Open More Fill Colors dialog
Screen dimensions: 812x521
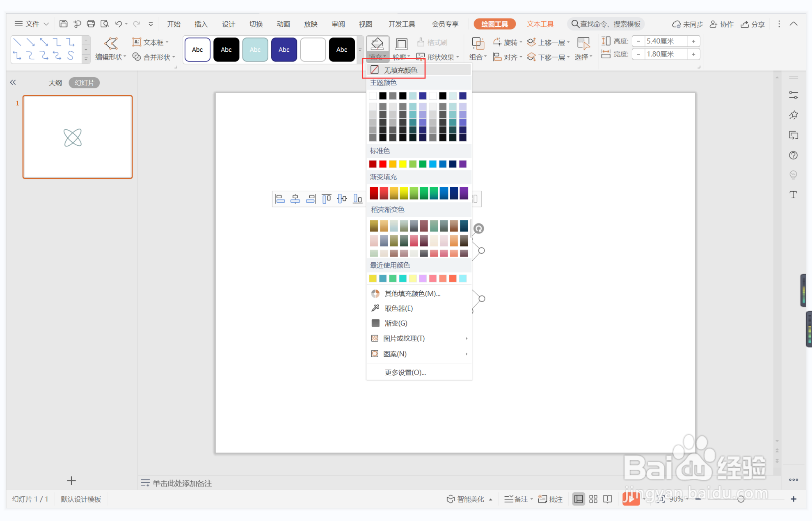click(x=412, y=294)
